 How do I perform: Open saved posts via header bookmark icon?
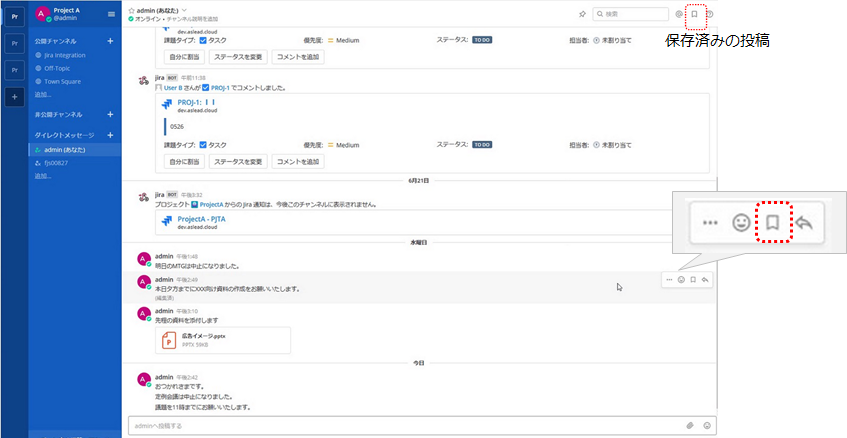[695, 14]
